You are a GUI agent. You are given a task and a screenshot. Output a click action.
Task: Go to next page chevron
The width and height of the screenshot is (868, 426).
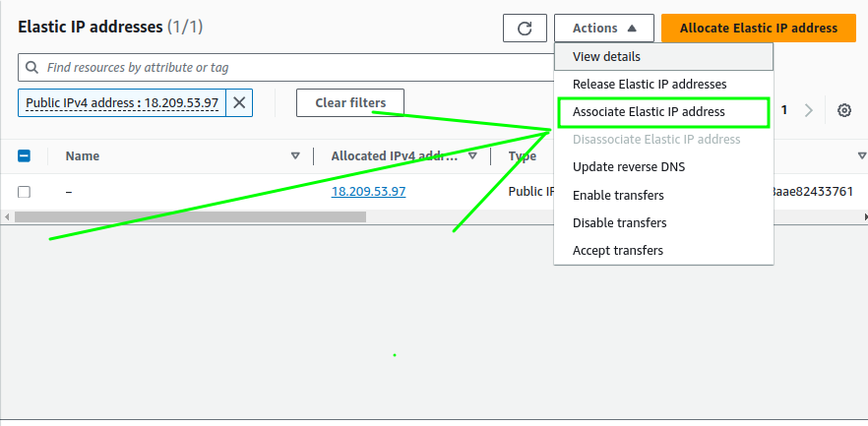tap(809, 110)
